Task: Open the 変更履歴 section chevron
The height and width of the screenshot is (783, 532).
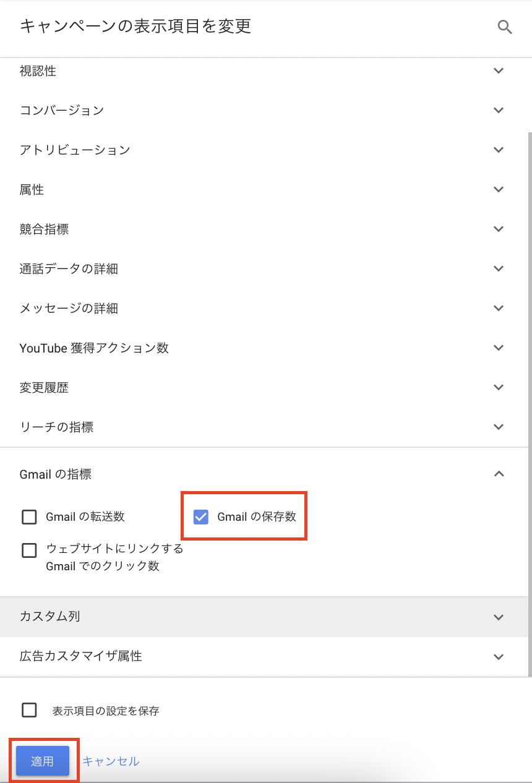Action: pyautogui.click(x=499, y=388)
